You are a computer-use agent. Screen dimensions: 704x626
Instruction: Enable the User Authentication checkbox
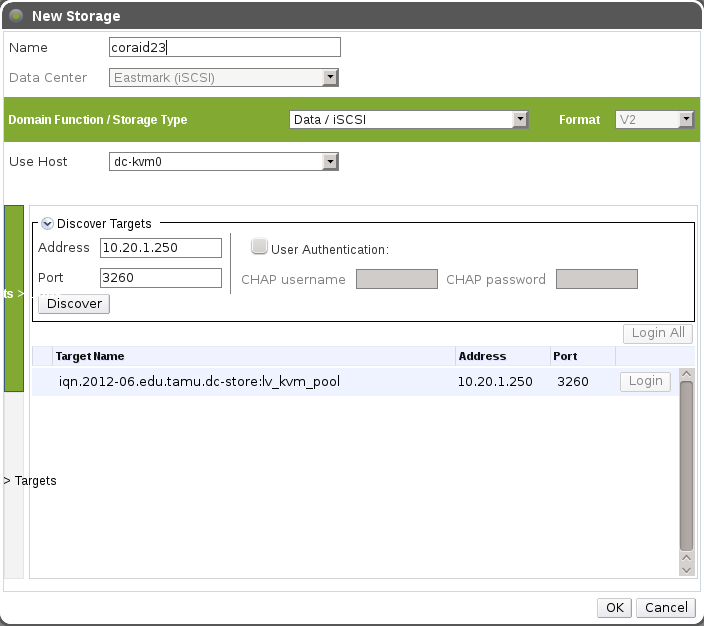(x=259, y=247)
